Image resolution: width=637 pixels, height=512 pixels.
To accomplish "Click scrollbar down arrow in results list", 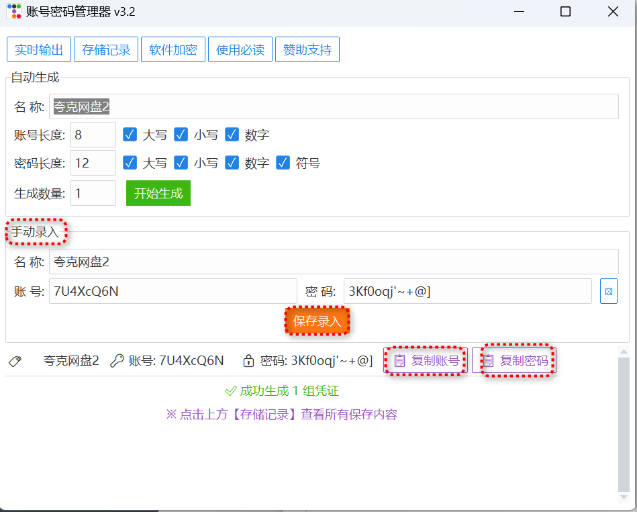I will click(x=624, y=498).
